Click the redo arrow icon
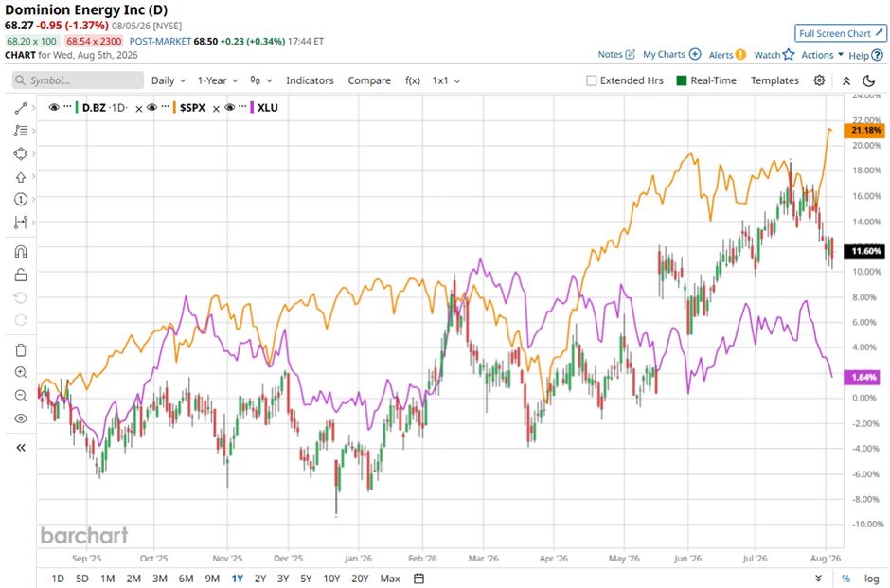The height and width of the screenshot is (588, 890). coord(21,320)
